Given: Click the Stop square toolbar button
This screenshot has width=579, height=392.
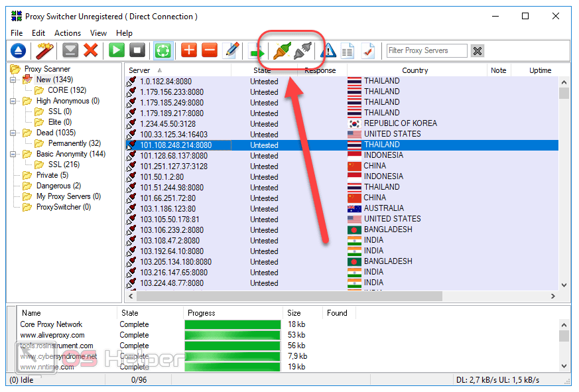Looking at the screenshot, I should (137, 50).
